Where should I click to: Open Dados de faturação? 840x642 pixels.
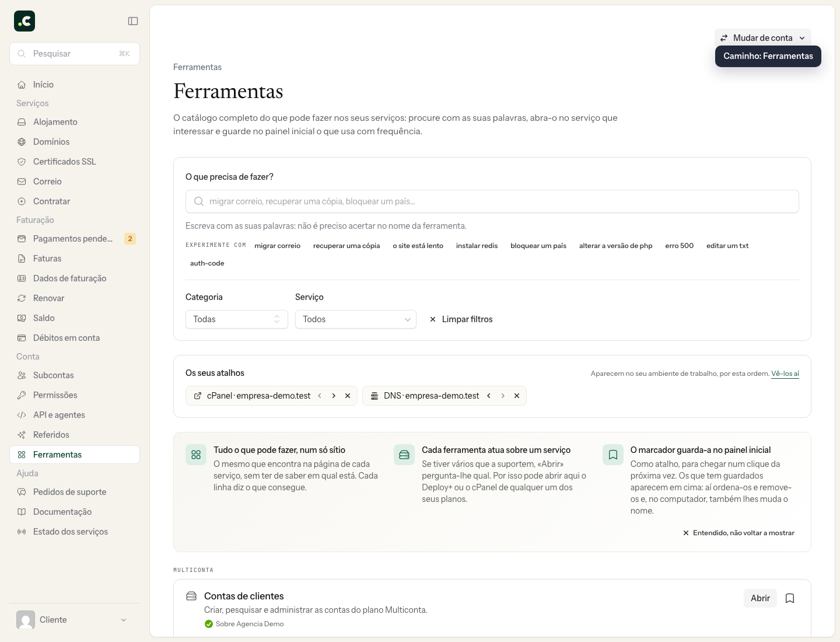pos(75,278)
